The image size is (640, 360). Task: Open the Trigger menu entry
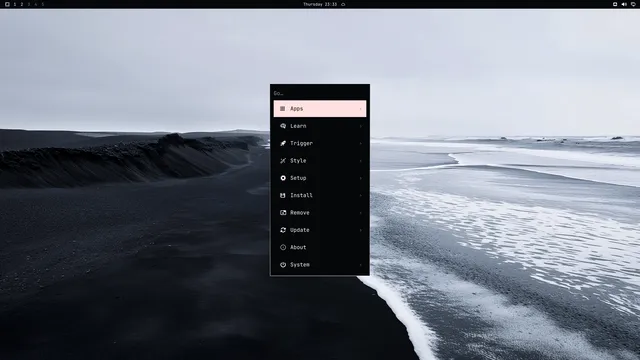pos(320,143)
